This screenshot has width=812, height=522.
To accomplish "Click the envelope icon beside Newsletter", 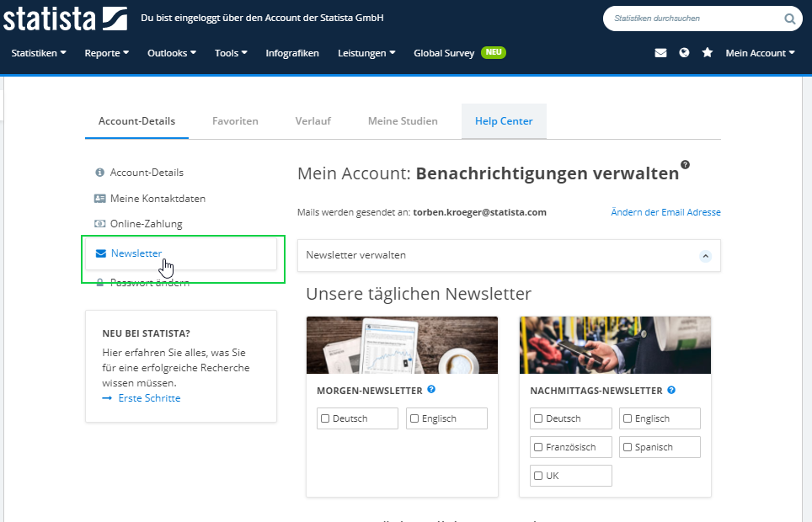I will 101,253.
